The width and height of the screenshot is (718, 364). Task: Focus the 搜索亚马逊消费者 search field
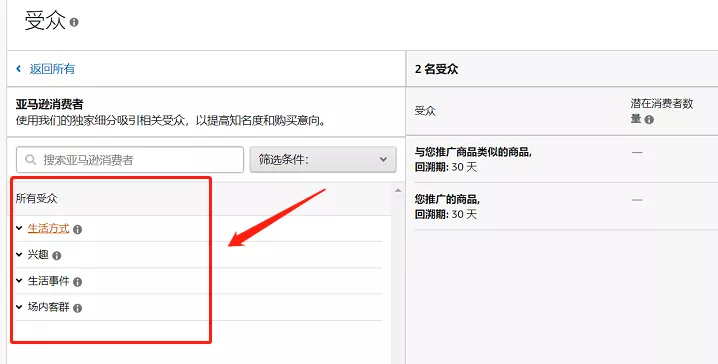pos(130,159)
